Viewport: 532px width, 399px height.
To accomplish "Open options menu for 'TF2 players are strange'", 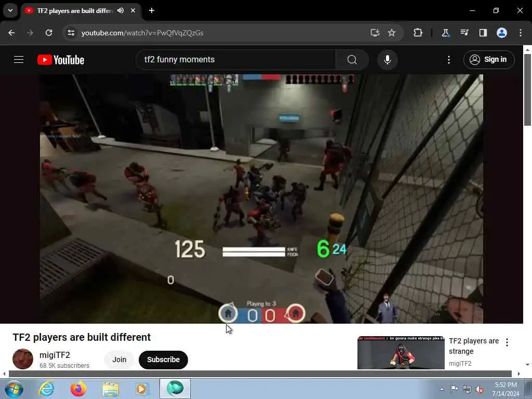I will tap(507, 342).
